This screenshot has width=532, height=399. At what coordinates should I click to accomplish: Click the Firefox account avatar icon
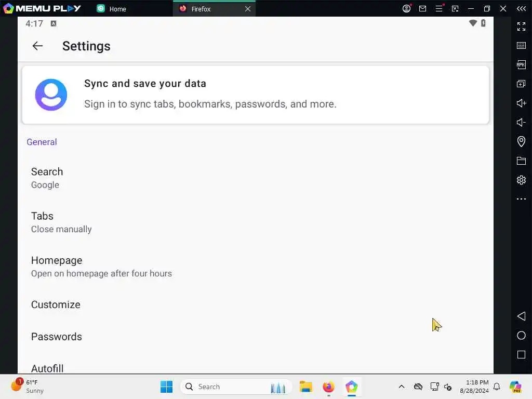(x=51, y=95)
